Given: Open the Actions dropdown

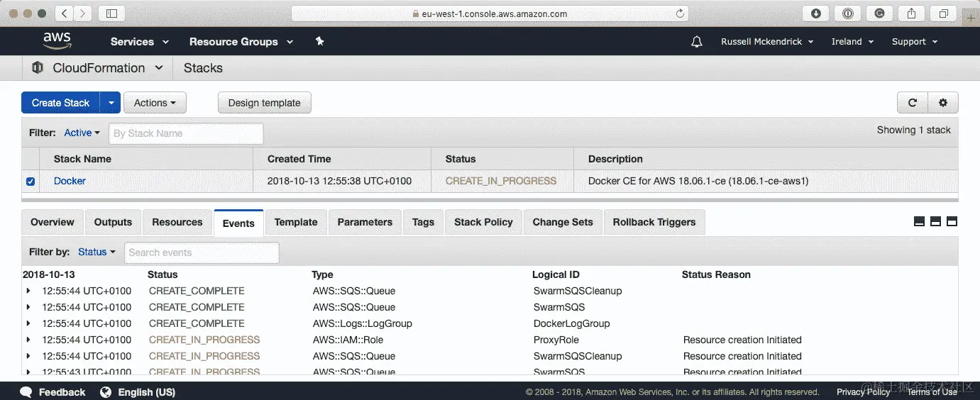Looking at the screenshot, I should 155,103.
